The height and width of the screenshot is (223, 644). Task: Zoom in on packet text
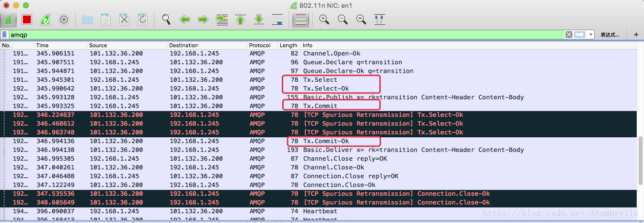tap(324, 19)
